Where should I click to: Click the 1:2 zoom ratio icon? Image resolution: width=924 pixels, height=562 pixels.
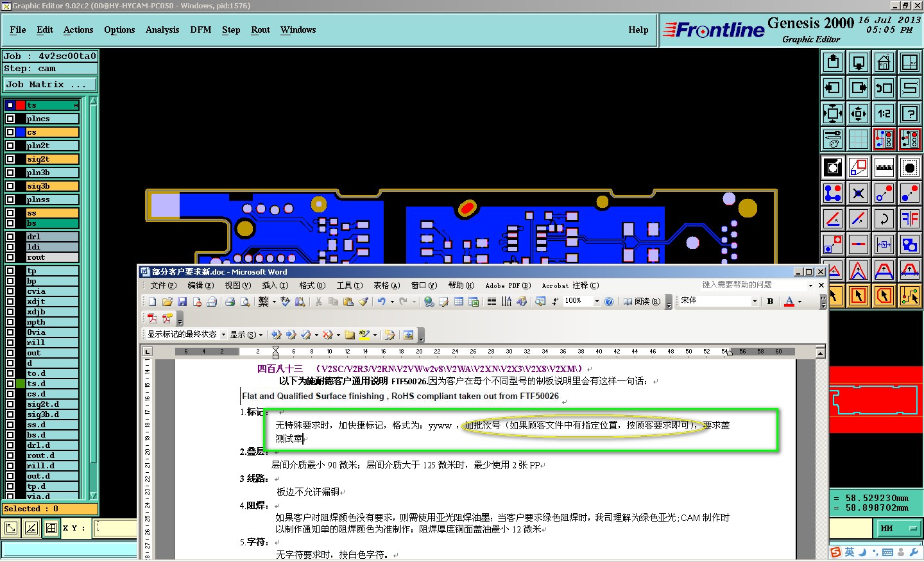884,114
